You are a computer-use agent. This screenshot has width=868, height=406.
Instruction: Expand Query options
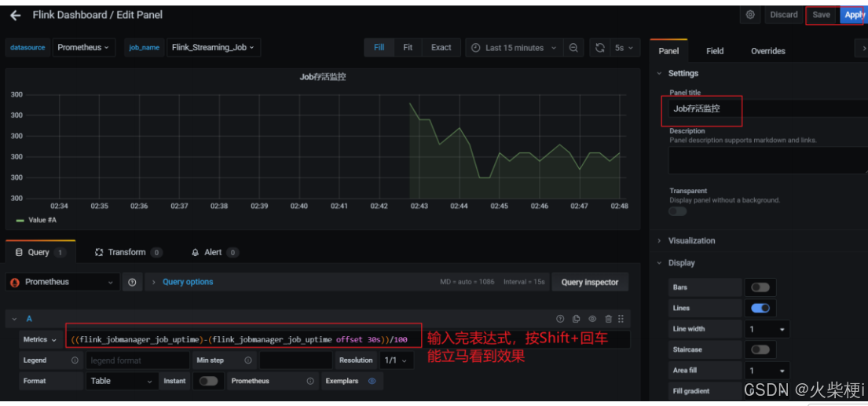click(187, 282)
